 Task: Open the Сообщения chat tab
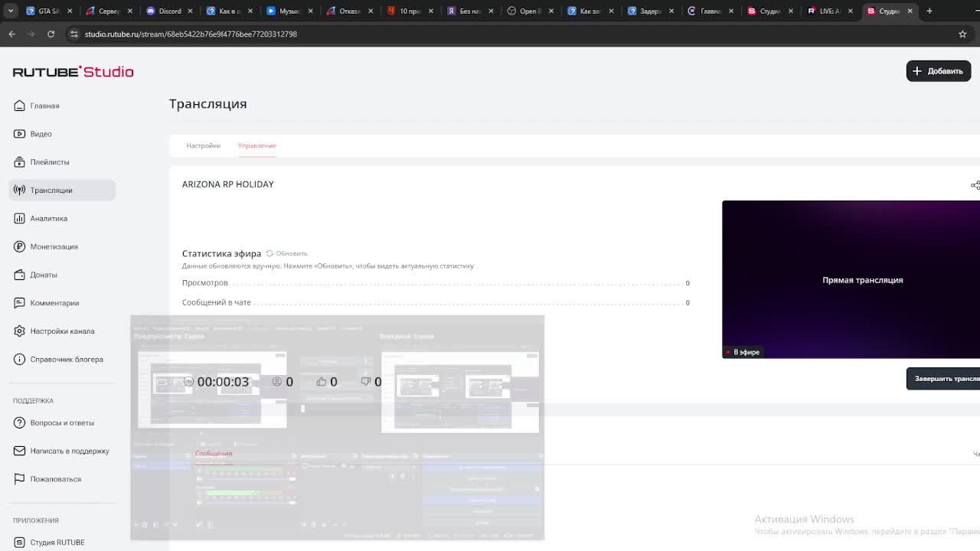coord(213,453)
